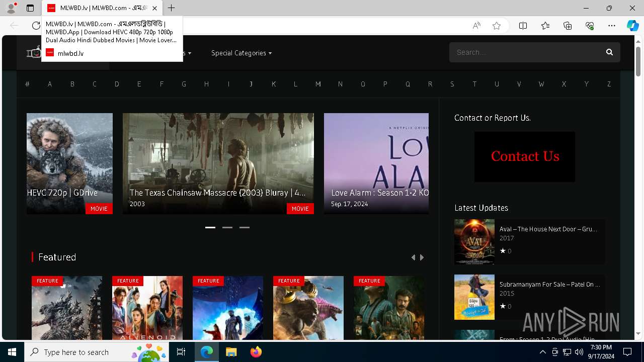Click the browser profile icon

tap(11, 8)
